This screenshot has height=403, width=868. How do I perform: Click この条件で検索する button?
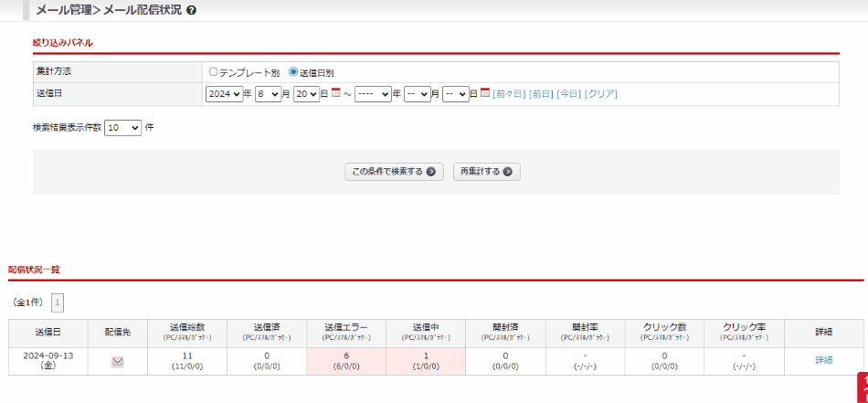(x=394, y=172)
